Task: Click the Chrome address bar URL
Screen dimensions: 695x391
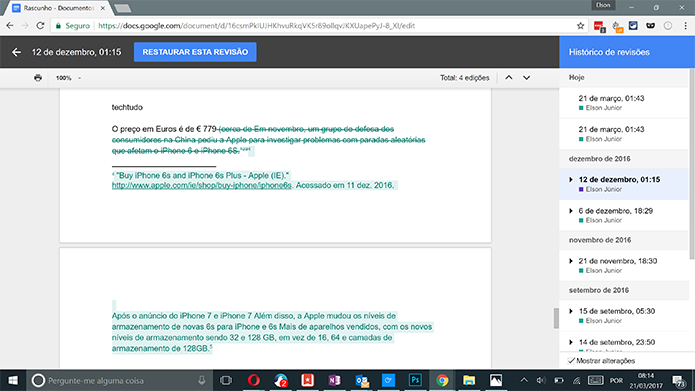Action: (256, 26)
